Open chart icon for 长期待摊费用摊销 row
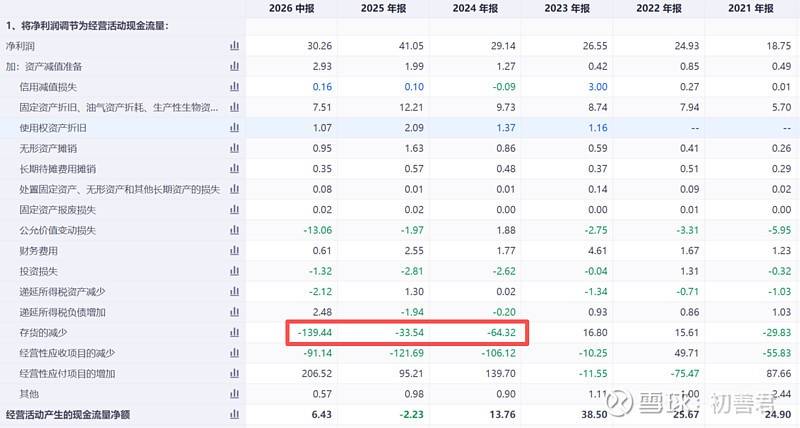800x428 pixels. (234, 169)
